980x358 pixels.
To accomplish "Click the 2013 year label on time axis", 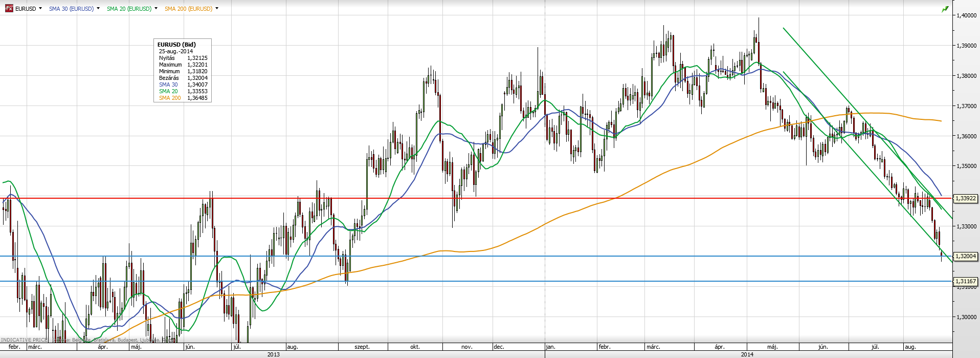I will click(274, 354).
